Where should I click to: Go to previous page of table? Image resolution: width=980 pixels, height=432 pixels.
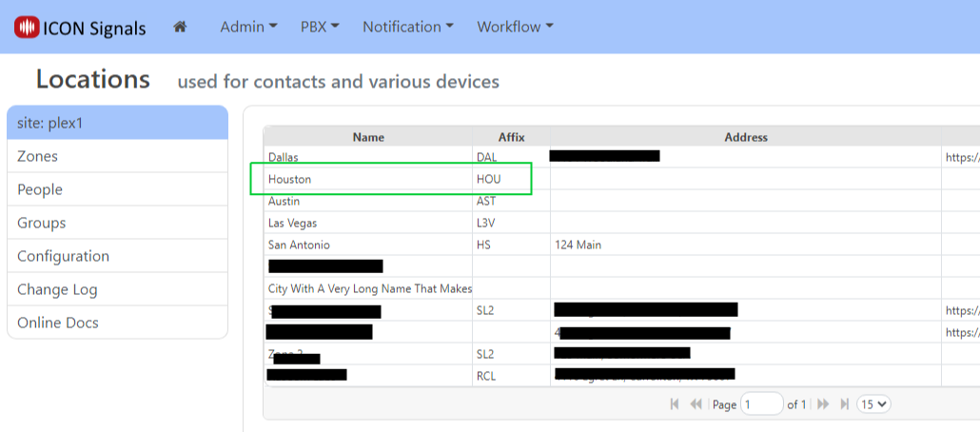click(696, 404)
